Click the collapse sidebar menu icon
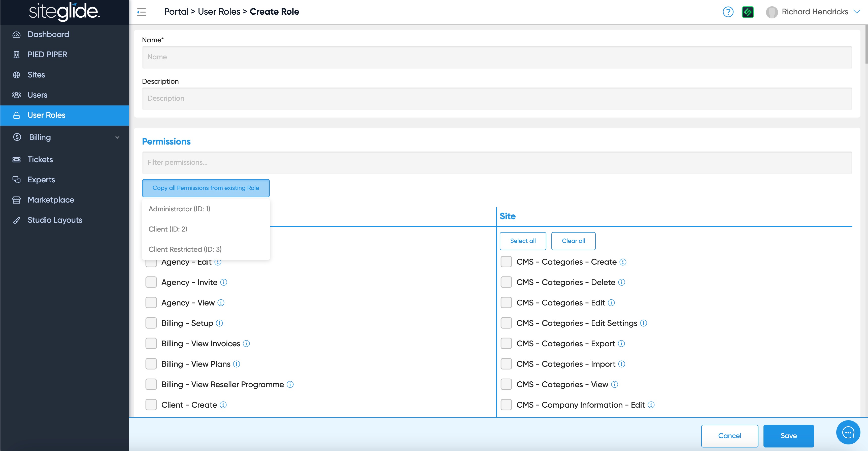 click(x=141, y=12)
